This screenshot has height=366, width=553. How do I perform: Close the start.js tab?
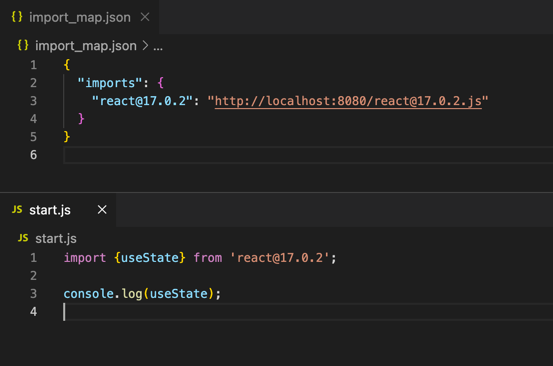pyautogui.click(x=102, y=210)
